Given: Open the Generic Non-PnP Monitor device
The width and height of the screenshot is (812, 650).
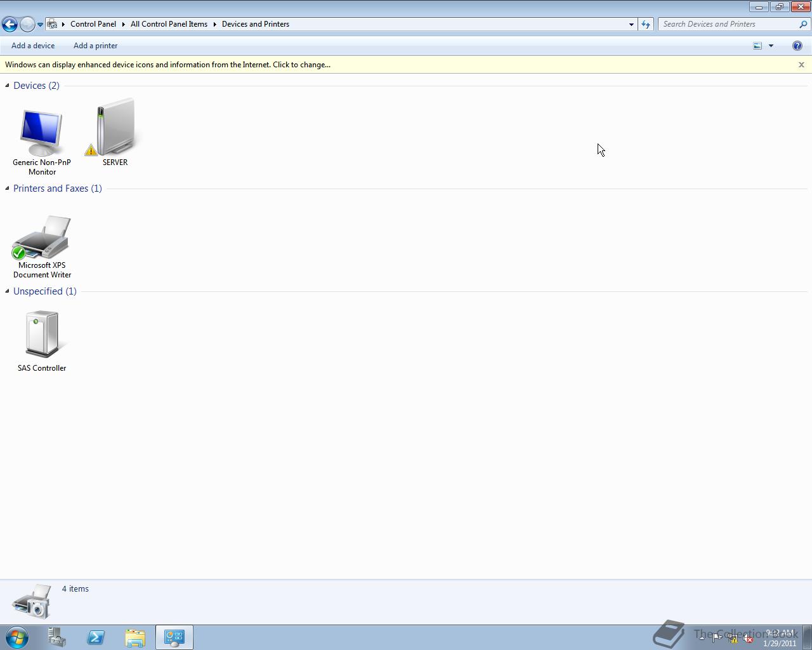Looking at the screenshot, I should (x=42, y=142).
